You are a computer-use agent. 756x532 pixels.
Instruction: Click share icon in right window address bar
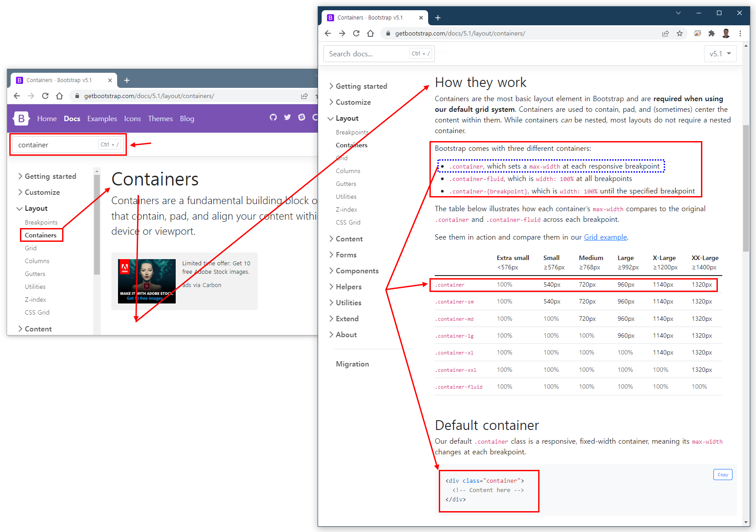pos(665,33)
